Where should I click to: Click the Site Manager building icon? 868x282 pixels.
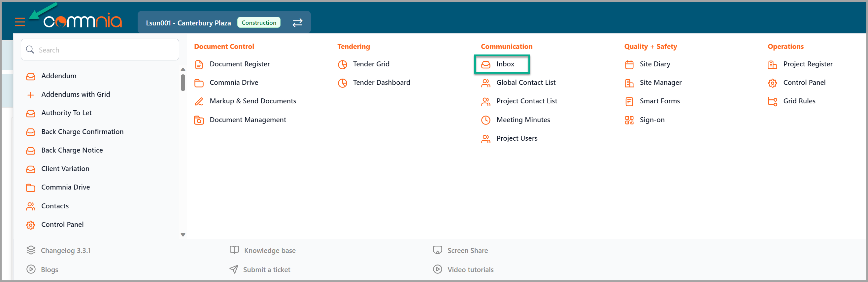click(629, 83)
